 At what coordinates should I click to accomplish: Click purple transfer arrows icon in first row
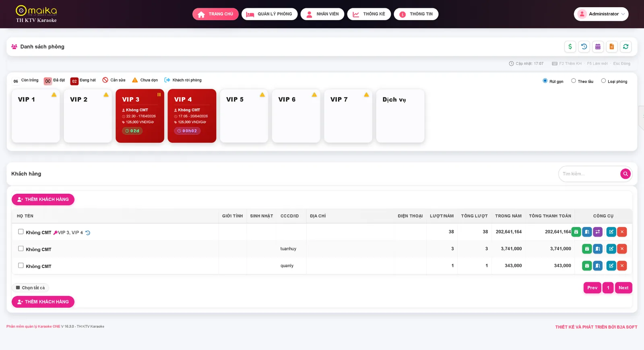click(x=598, y=232)
